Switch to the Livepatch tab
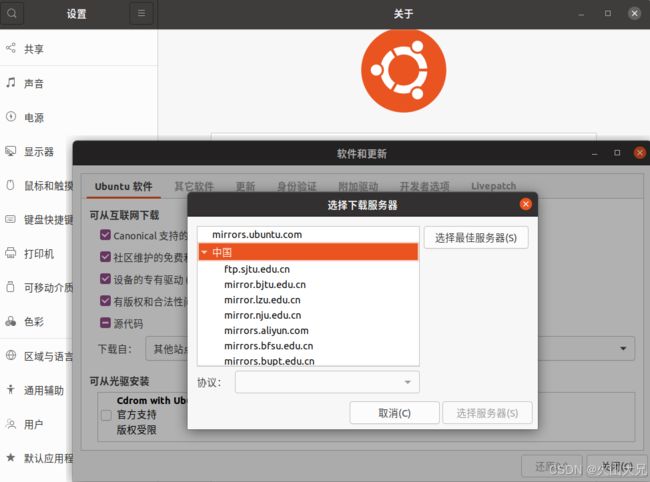 (x=494, y=186)
